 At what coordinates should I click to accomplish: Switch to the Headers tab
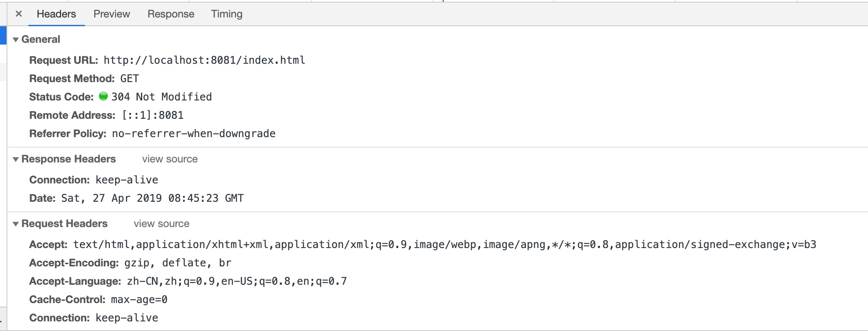(56, 14)
